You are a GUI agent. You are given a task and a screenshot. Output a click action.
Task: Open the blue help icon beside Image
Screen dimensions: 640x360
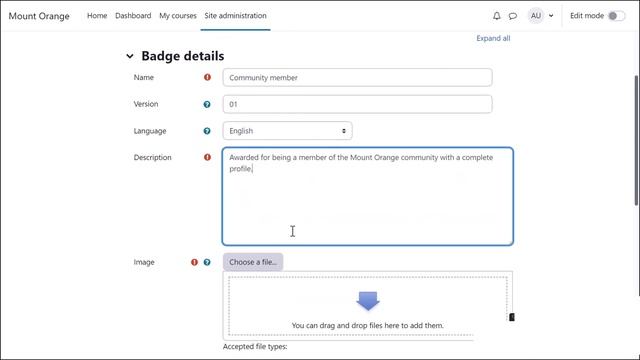point(207,262)
